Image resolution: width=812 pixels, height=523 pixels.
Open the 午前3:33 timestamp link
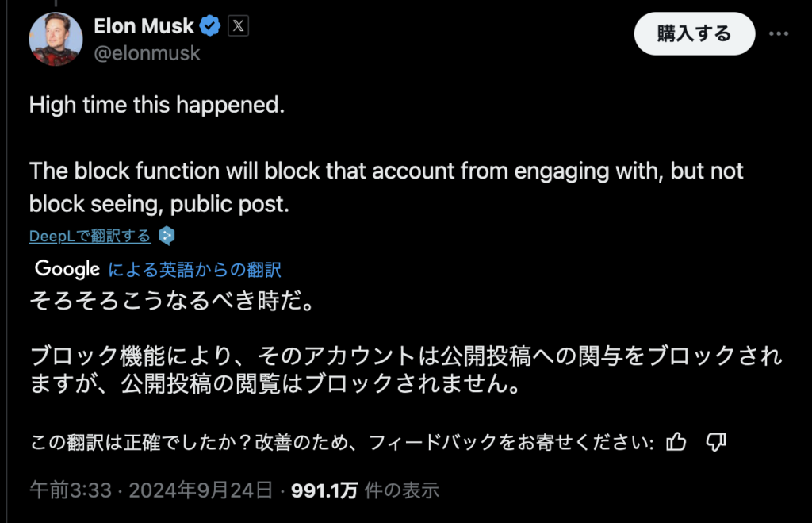coord(71,490)
